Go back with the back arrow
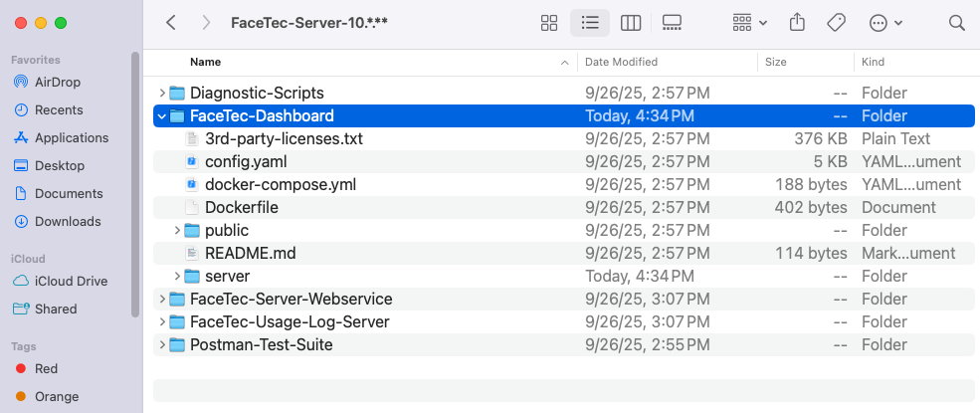The height and width of the screenshot is (413, 980). tap(171, 23)
